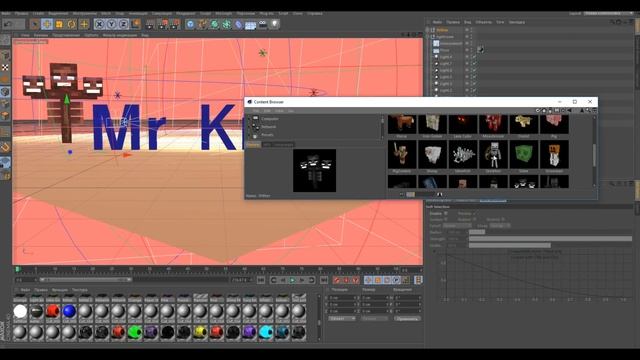
Task: Toggle enable checkmark on Light.4 row
Action: 474,57
